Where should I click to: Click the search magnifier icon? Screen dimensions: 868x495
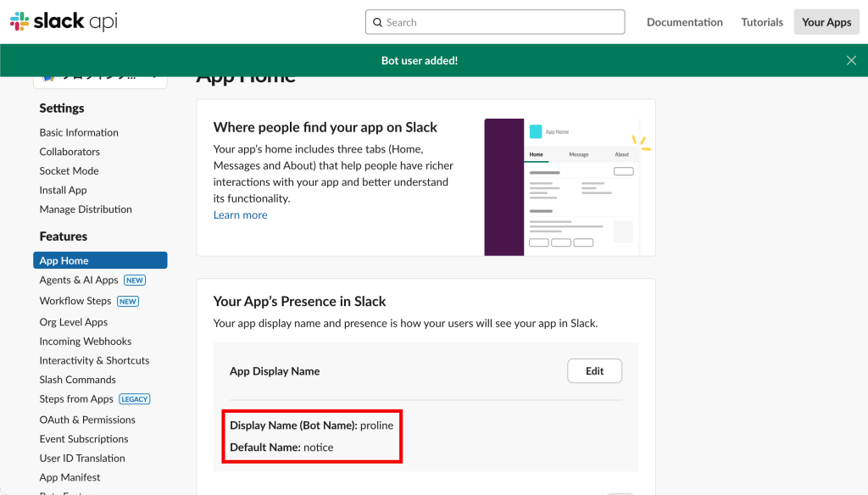[378, 23]
